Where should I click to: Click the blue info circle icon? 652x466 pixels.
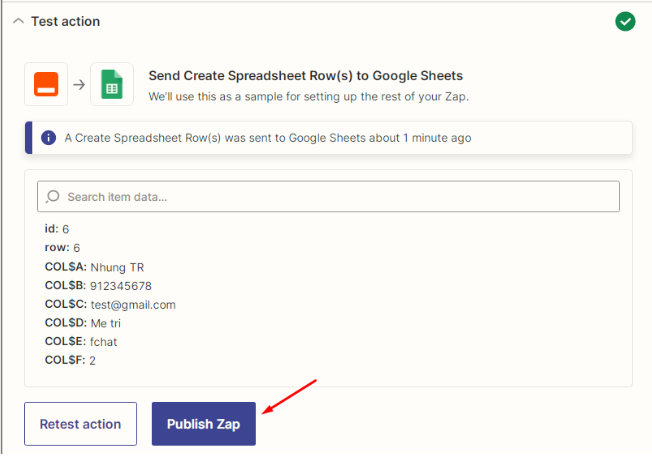(x=49, y=138)
